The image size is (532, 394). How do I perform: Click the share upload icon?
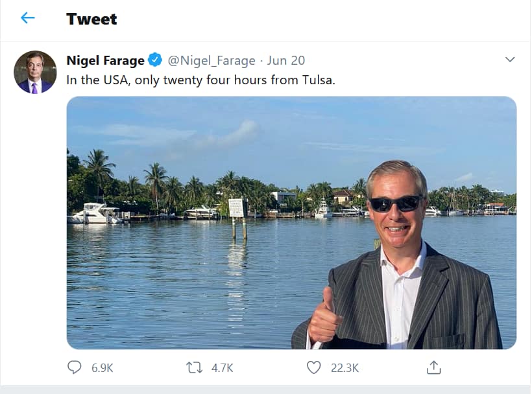433,367
